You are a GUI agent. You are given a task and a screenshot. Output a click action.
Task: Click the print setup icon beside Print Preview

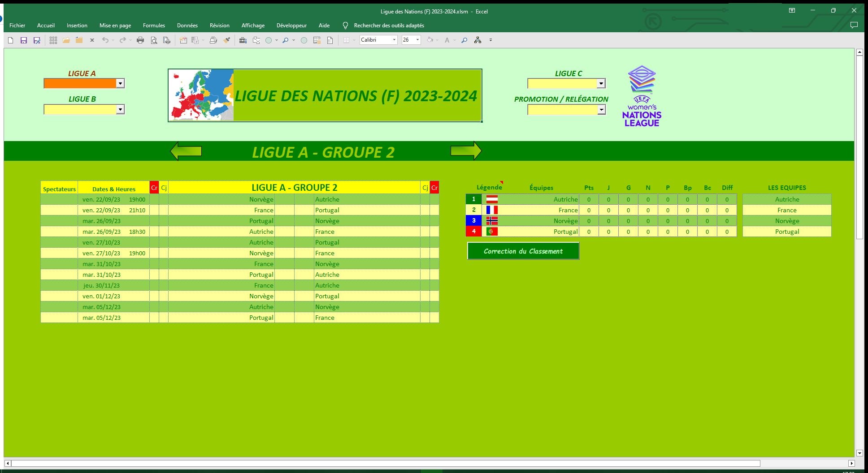[x=167, y=40]
